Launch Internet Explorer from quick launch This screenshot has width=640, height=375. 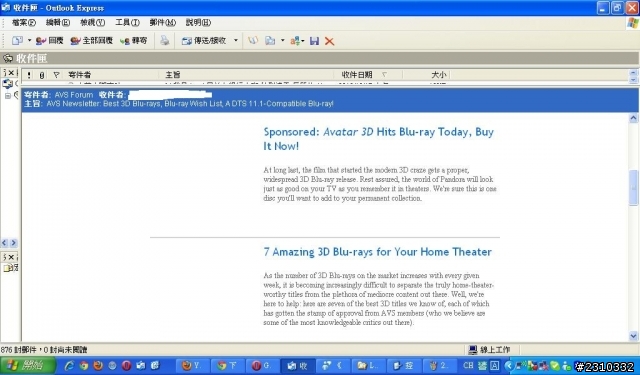[x=70, y=366]
